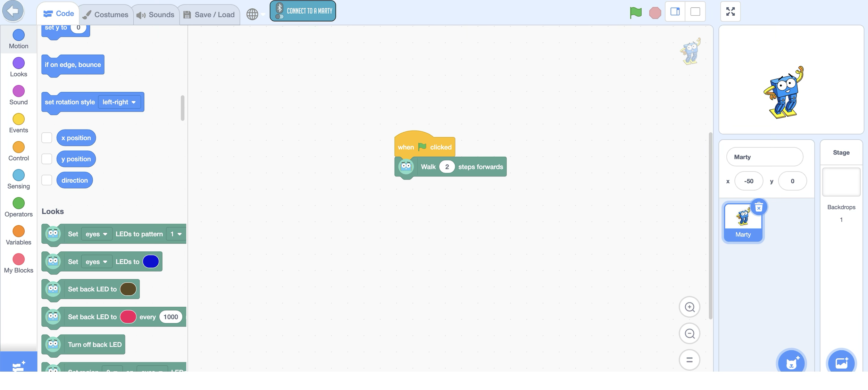Zoom out of the workspace
The width and height of the screenshot is (868, 390).
click(689, 334)
